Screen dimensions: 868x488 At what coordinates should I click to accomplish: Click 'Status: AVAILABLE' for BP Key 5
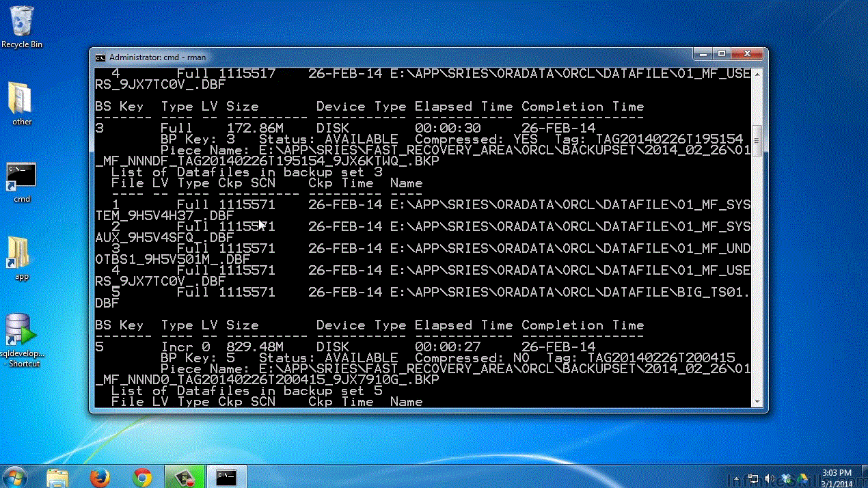328,357
